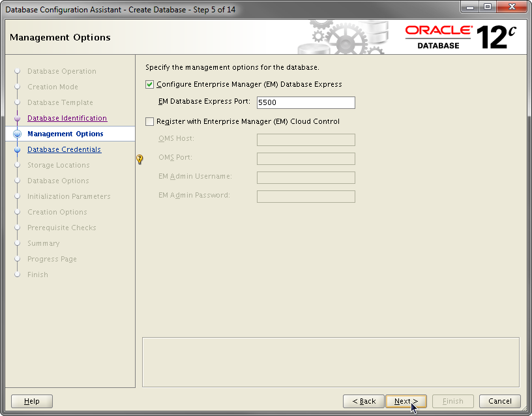Click the OMS Host label

pyautogui.click(x=176, y=138)
